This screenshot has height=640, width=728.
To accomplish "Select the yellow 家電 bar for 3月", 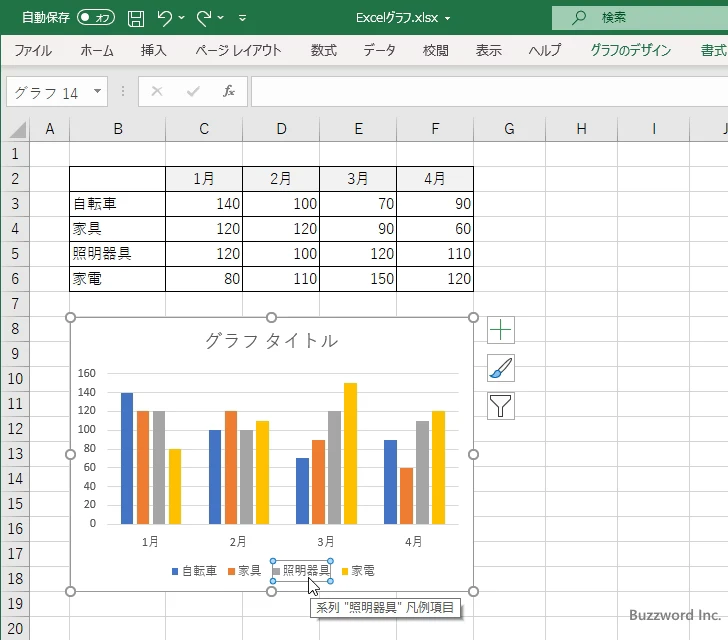I will [351, 454].
